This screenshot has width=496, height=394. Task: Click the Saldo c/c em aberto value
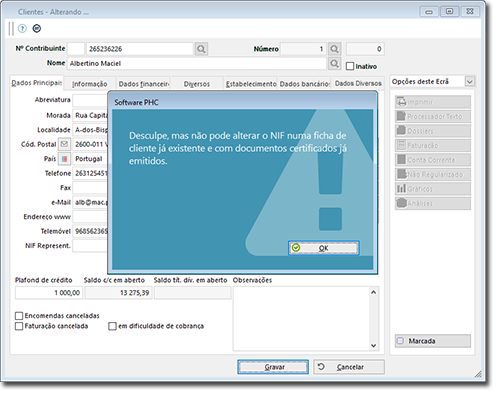pyautogui.click(x=118, y=293)
